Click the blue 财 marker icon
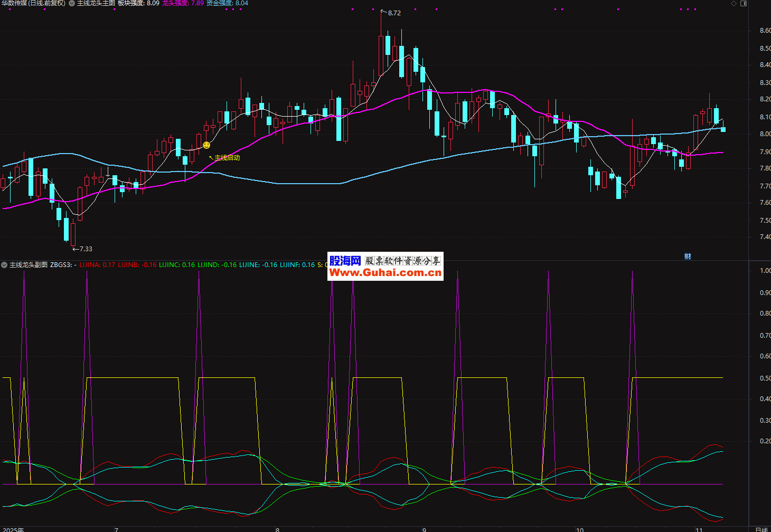This screenshot has height=532, width=771. (688, 256)
